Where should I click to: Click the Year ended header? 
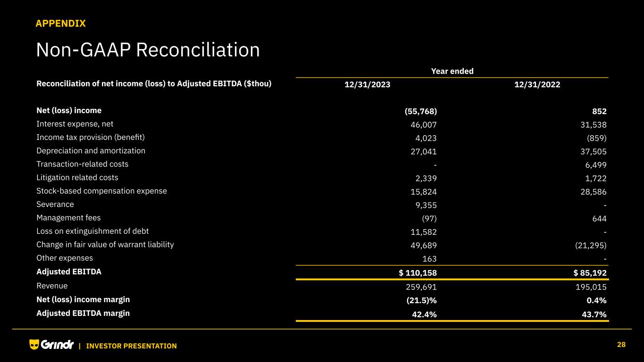[x=452, y=71]
